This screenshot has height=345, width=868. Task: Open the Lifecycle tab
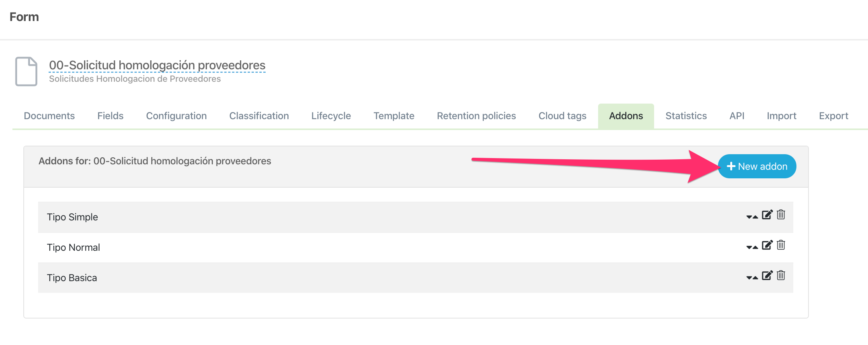click(331, 116)
